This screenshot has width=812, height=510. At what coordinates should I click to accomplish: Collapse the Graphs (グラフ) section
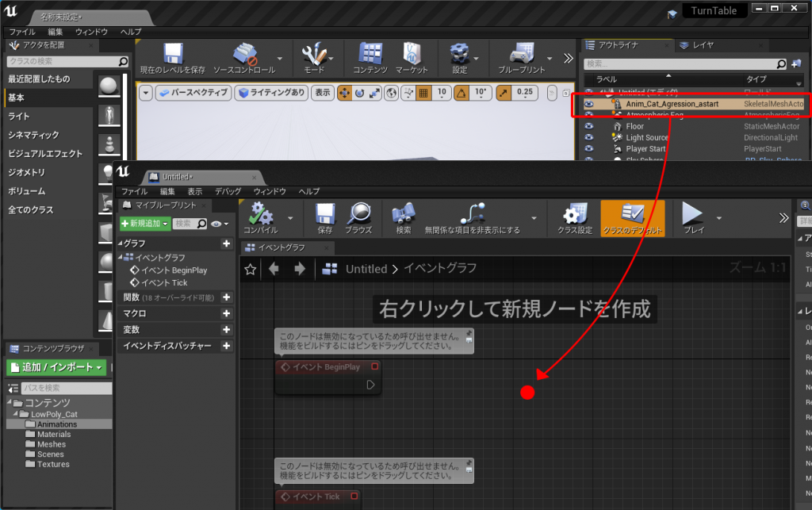point(121,243)
